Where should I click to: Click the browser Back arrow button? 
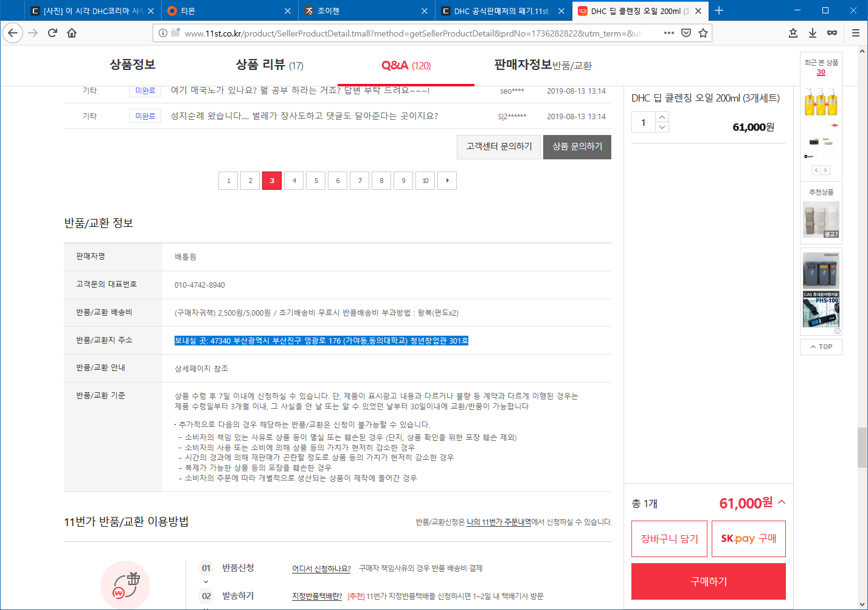[x=13, y=33]
